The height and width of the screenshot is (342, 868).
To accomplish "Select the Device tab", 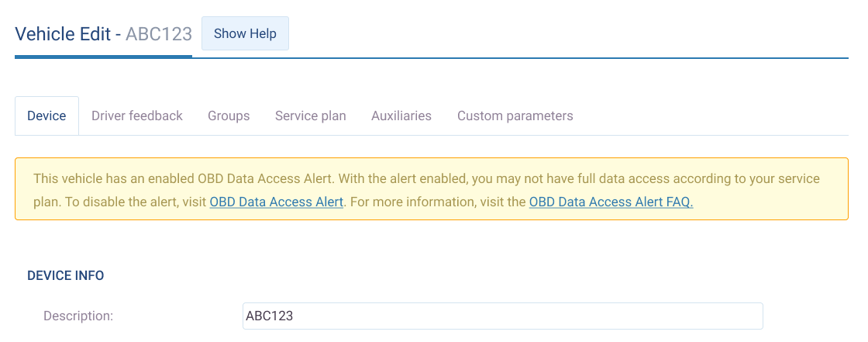I will 46,116.
